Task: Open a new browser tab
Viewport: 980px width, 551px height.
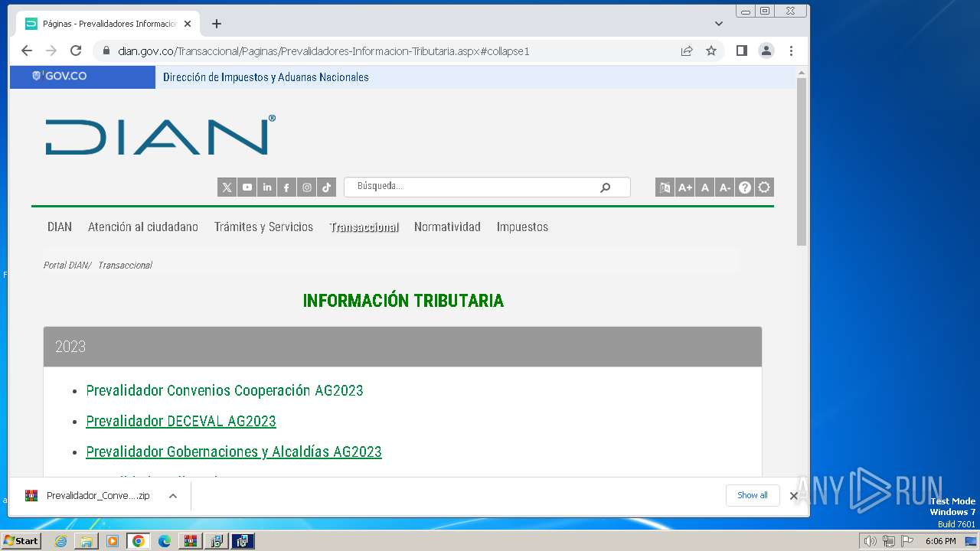Action: click(217, 24)
